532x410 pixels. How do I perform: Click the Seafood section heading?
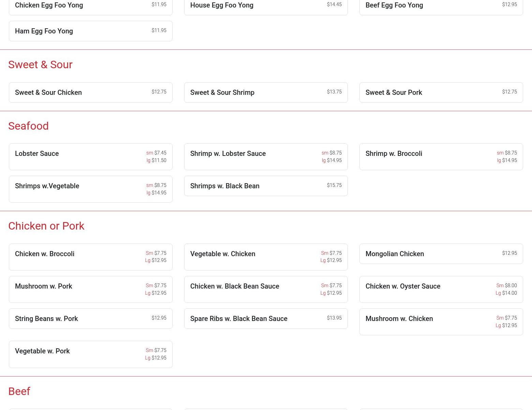pyautogui.click(x=28, y=126)
